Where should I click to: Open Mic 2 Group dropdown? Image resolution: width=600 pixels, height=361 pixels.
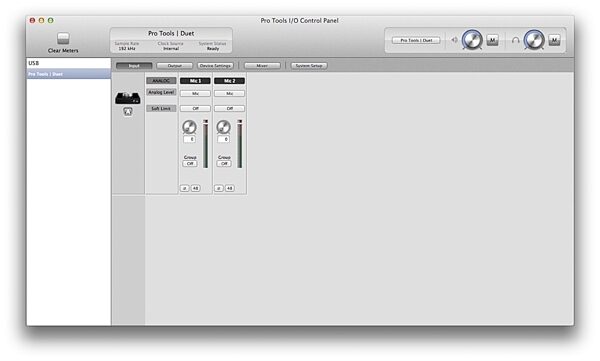pyautogui.click(x=224, y=163)
